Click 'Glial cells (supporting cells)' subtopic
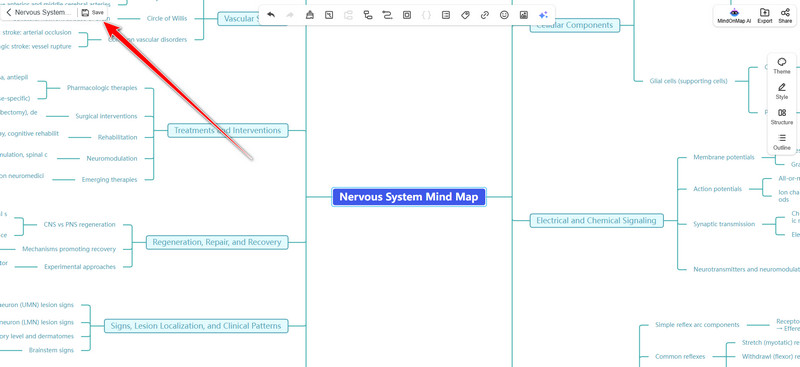Viewport: 800px width, 367px height. pos(688,81)
